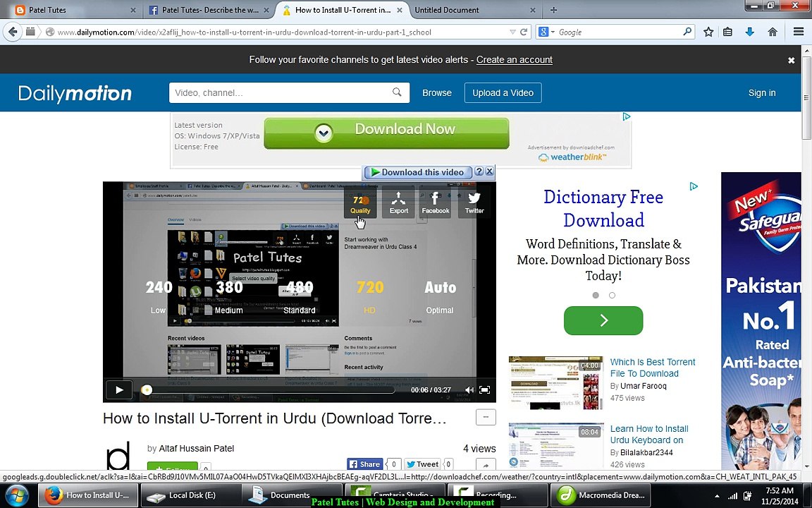Click the help question mark on download bar

point(479,171)
